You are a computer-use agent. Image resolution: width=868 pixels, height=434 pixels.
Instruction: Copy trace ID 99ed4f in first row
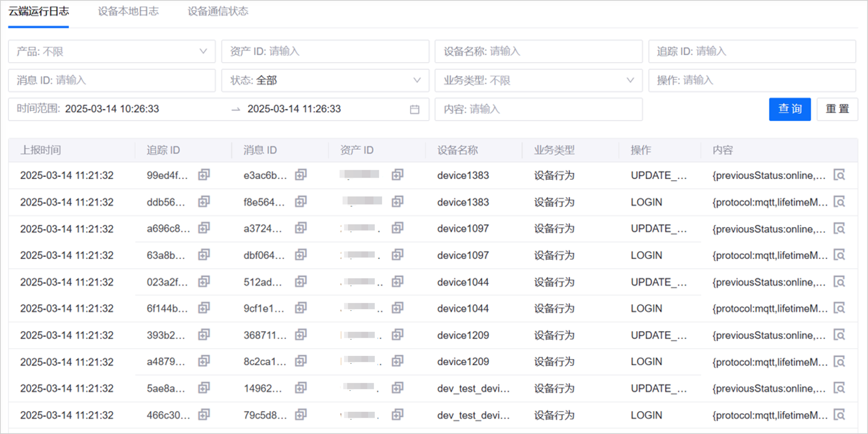pyautogui.click(x=203, y=175)
